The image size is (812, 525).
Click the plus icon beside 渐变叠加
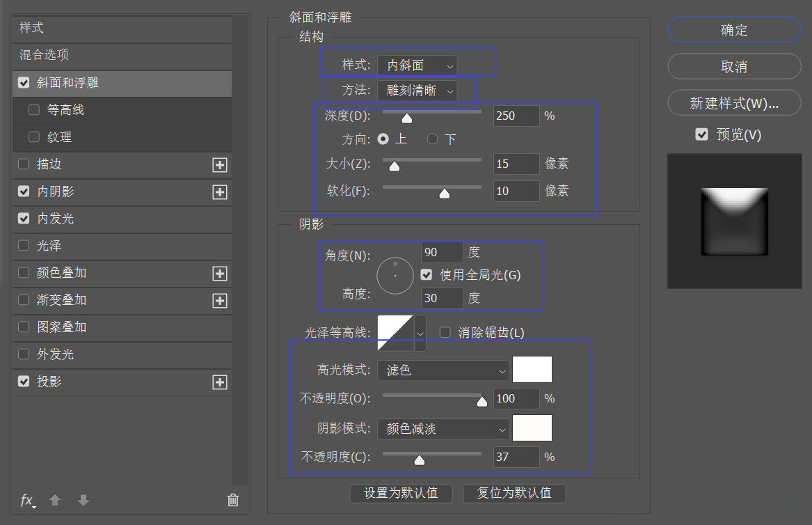coord(219,301)
